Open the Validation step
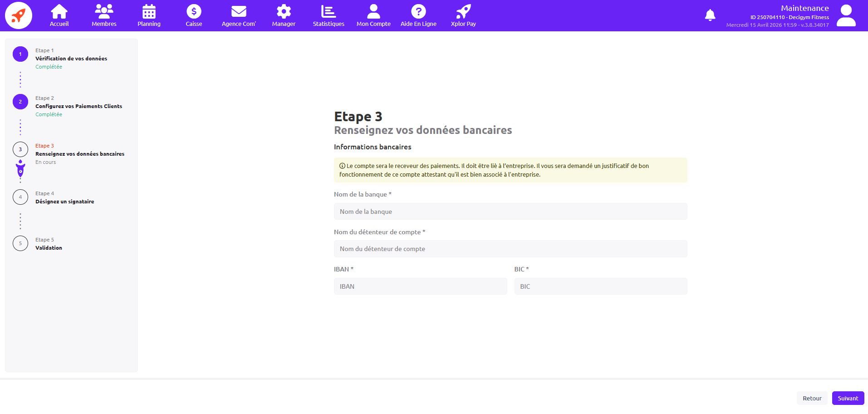This screenshot has width=868, height=414. tap(49, 248)
